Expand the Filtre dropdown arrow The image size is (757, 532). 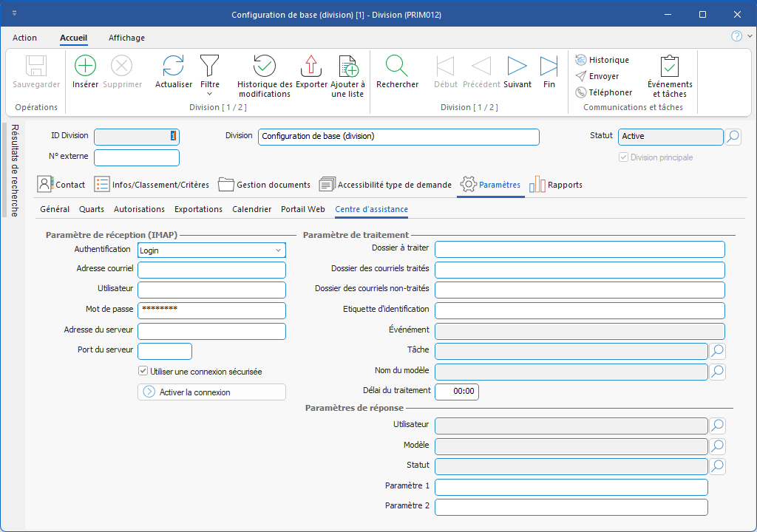point(209,94)
